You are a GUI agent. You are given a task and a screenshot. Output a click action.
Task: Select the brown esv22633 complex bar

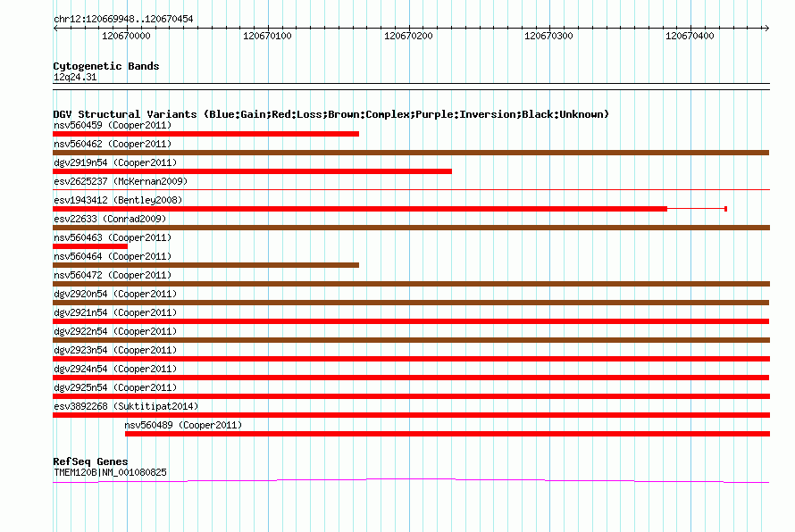[411, 228]
